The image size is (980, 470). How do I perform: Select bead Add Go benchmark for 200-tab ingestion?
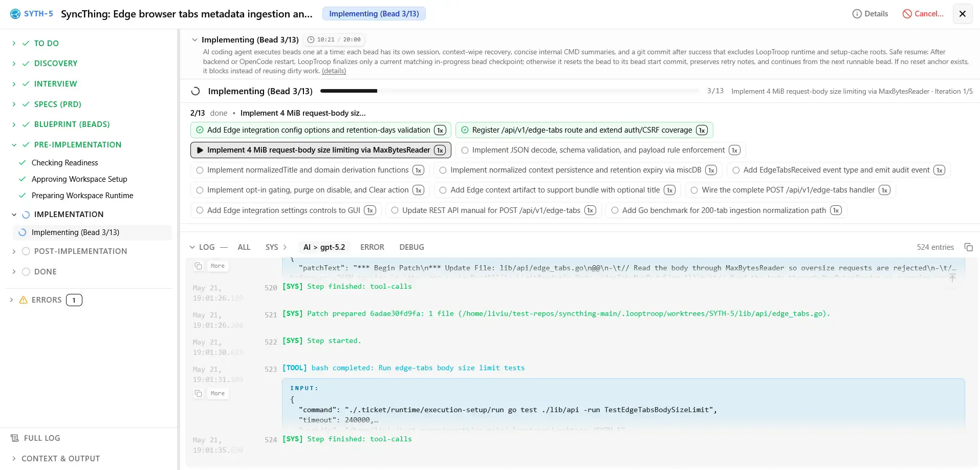[726, 210]
